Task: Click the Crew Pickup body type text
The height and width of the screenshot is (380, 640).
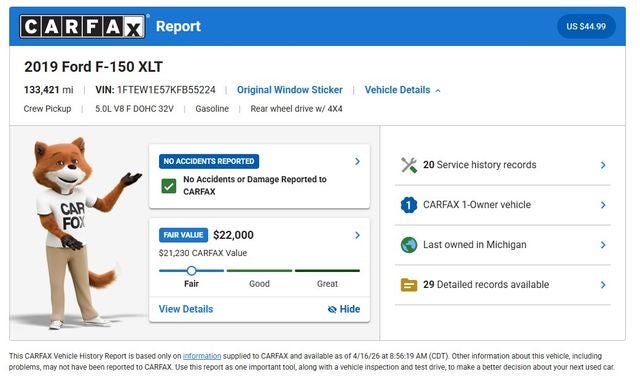Action: coord(47,109)
